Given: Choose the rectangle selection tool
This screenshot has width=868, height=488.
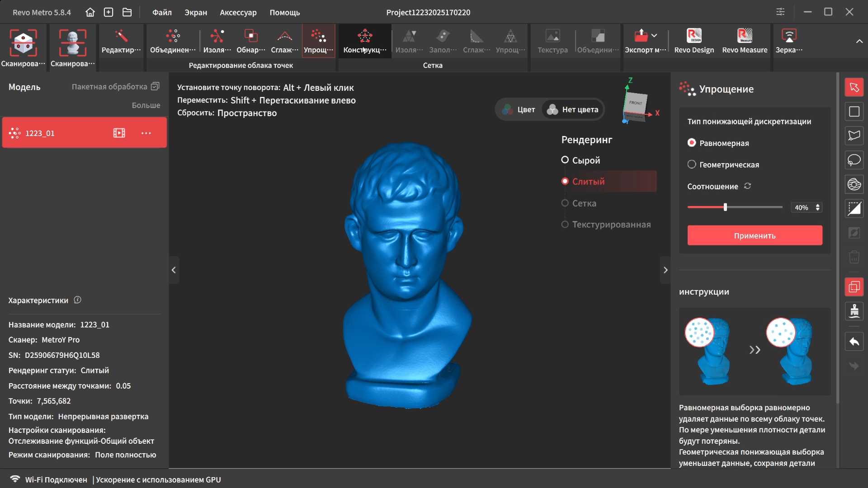Looking at the screenshot, I should tap(854, 112).
